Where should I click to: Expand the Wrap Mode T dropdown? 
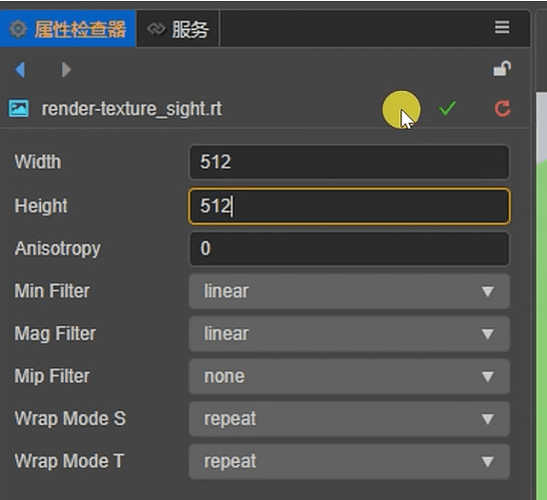[349, 461]
